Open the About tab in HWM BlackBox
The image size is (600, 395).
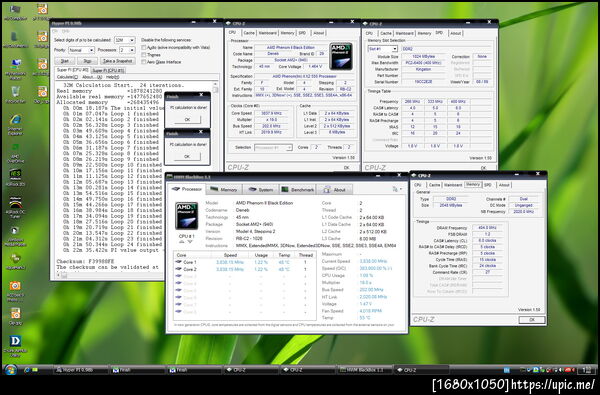click(335, 189)
